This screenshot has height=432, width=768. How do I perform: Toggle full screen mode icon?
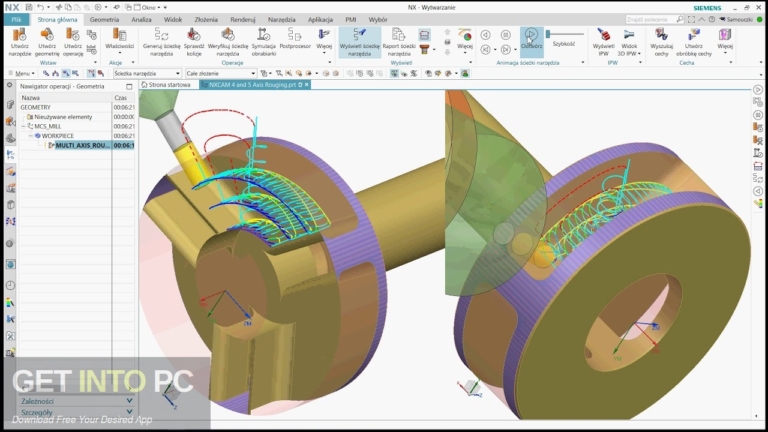[x=691, y=19]
